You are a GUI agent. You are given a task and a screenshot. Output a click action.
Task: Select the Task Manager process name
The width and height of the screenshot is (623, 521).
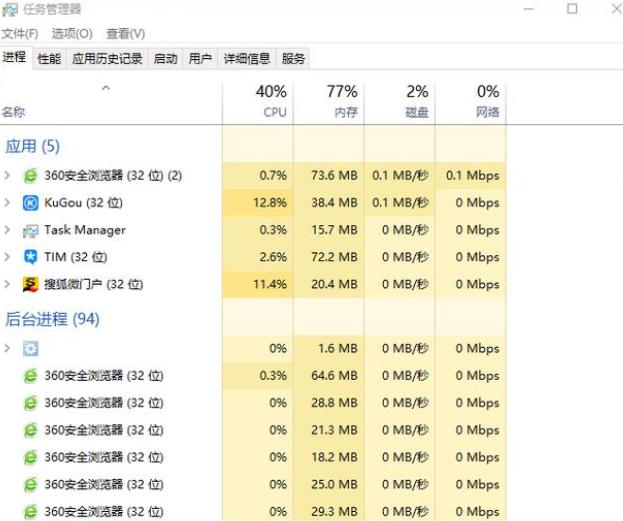tap(85, 230)
